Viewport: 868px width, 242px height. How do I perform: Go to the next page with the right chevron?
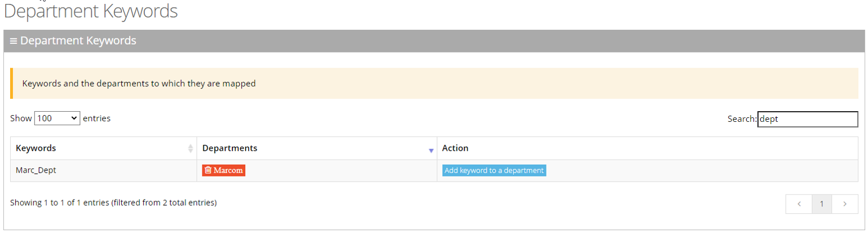point(844,204)
